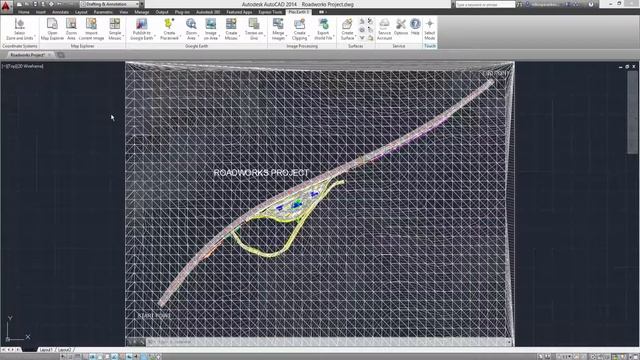The image size is (640, 360).
Task: Click Publish to Google Earth
Action: pos(142,29)
